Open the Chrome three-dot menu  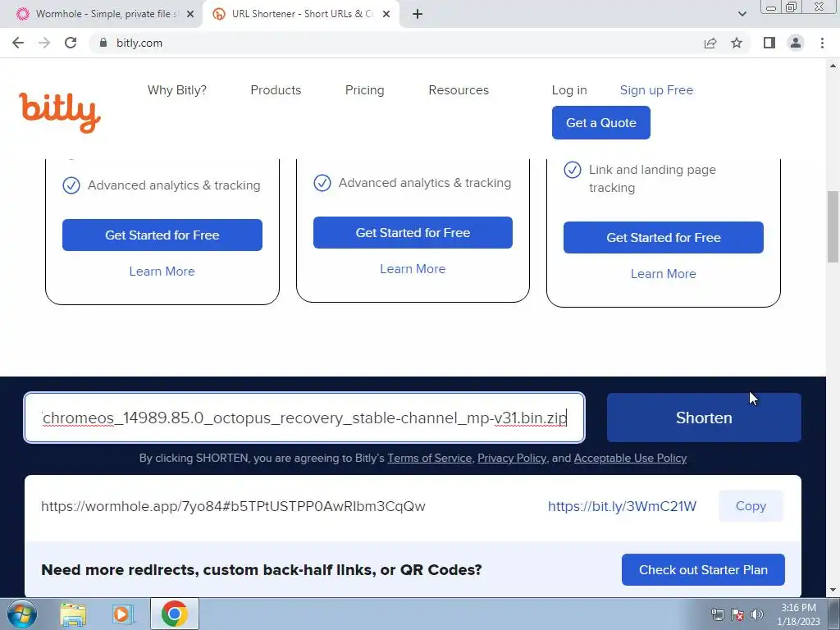tap(822, 43)
